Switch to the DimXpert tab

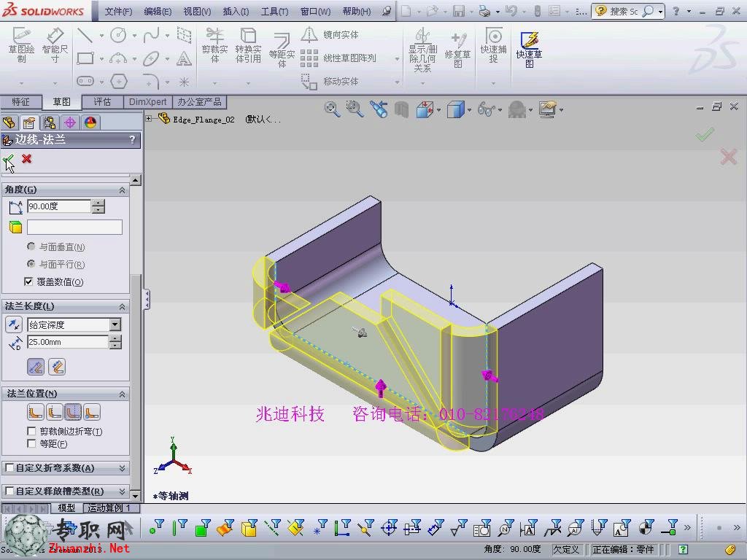(x=147, y=102)
